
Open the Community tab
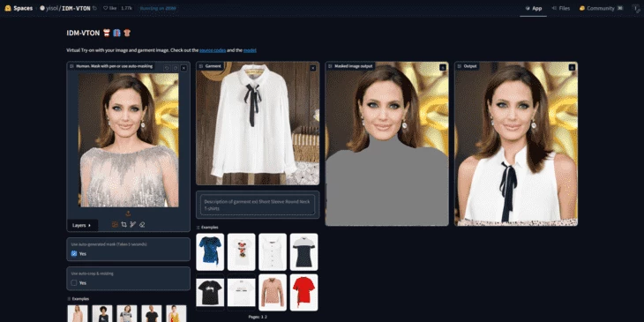click(601, 8)
